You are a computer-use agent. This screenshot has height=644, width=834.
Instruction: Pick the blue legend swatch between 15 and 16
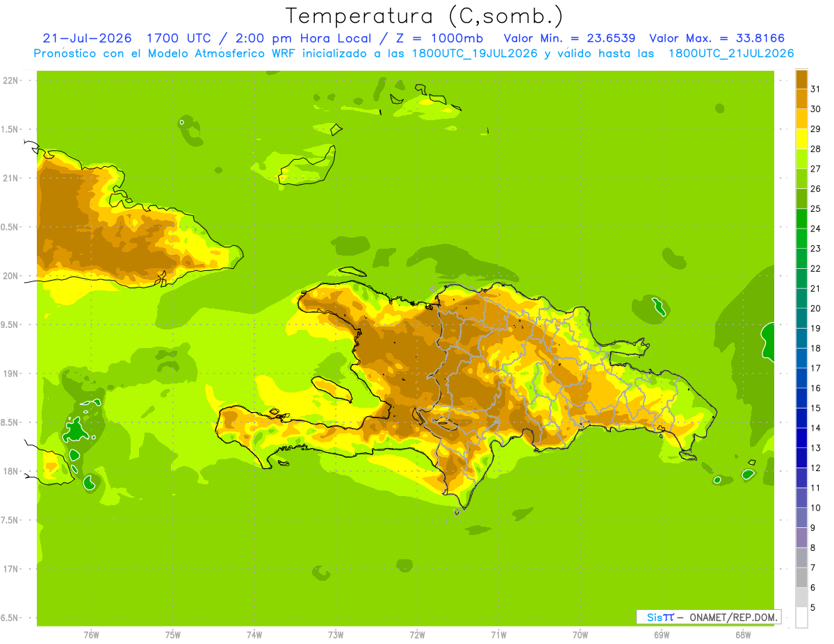[x=801, y=398]
